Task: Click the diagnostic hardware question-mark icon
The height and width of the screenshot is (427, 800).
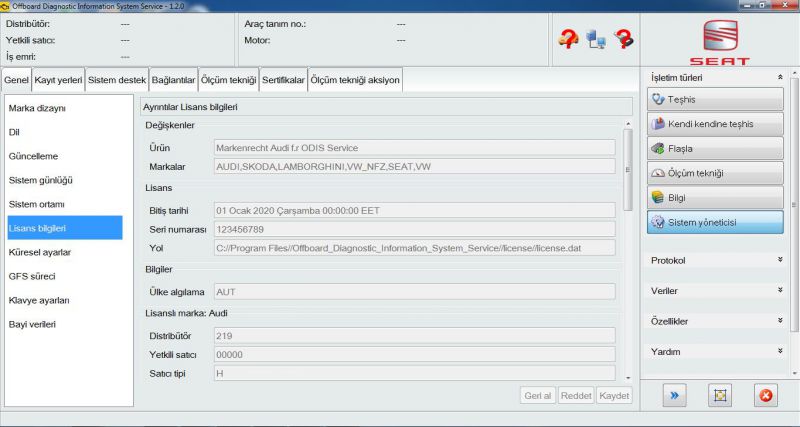Action: [623, 39]
